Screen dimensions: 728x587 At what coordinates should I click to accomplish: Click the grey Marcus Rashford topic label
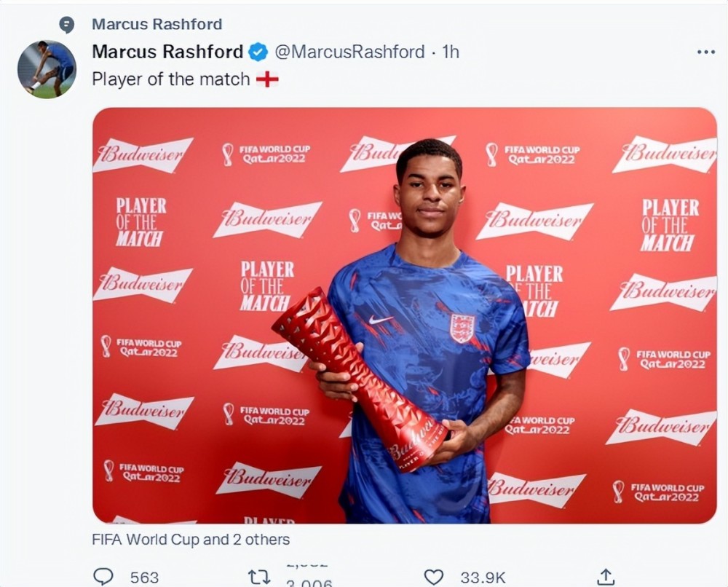(x=157, y=24)
